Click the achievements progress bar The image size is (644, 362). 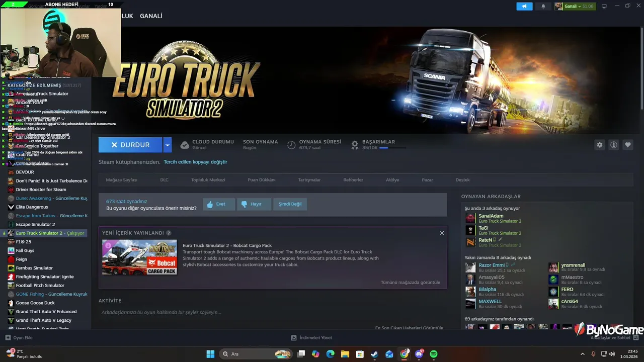(392, 148)
